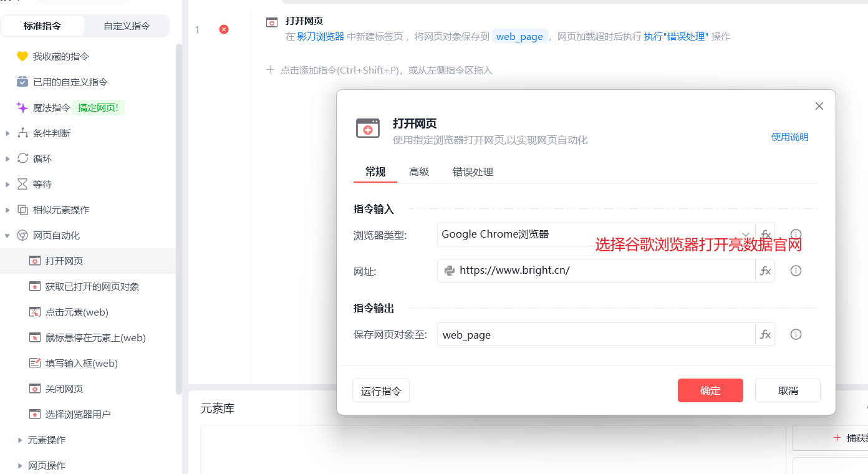Click the 点击元素(web) icon
The width and height of the screenshot is (868, 474).
(x=35, y=312)
